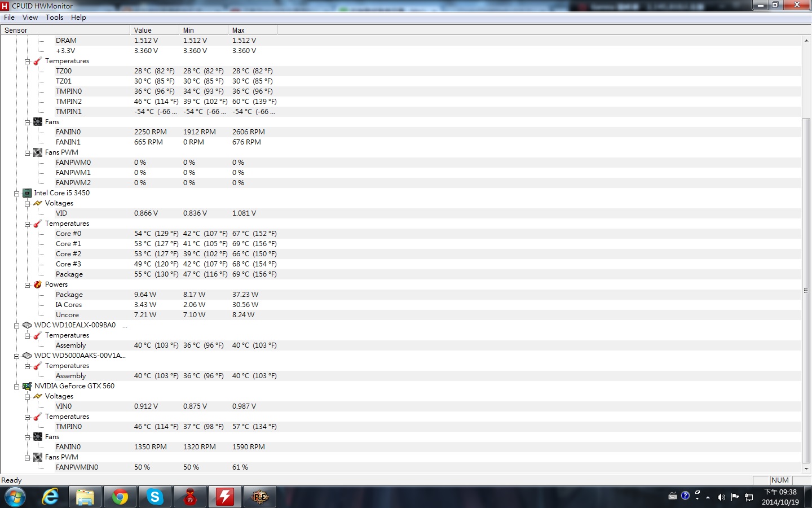
Task: Collapse the NVIDIA GeForce GTX 560 node
Action: pyautogui.click(x=16, y=387)
